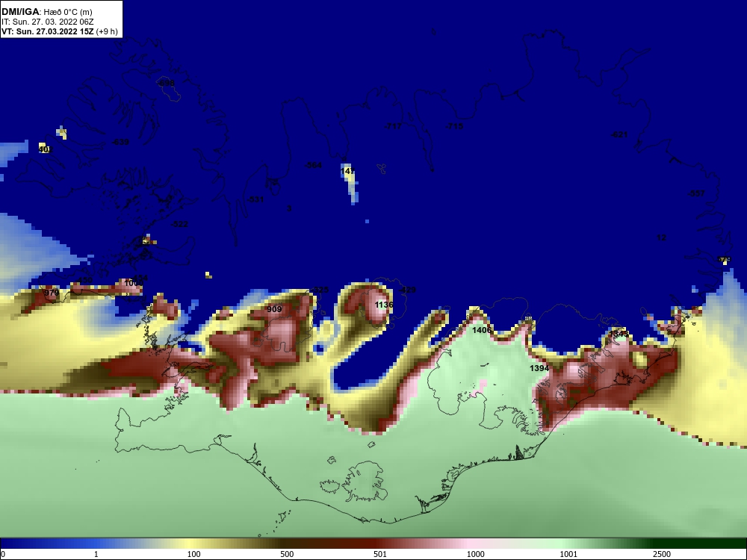Image resolution: width=747 pixels, height=560 pixels.
Task: Click the legend label 0
Action: (3, 554)
